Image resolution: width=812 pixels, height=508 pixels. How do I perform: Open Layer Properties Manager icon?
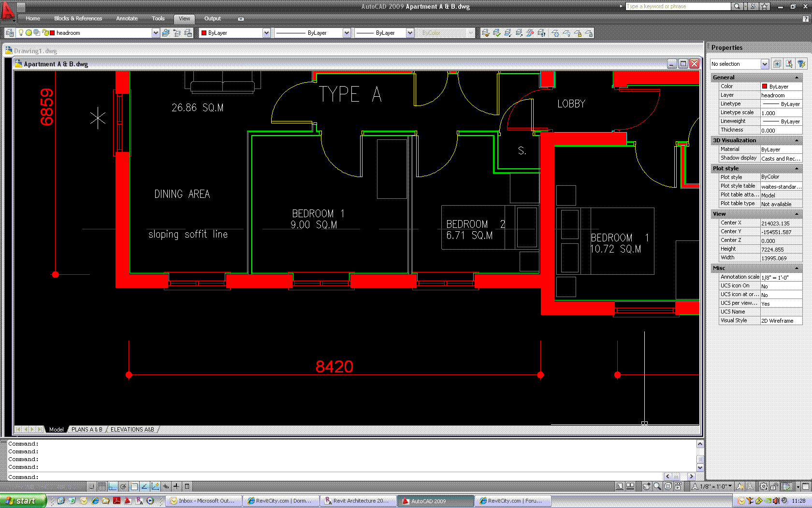click(10, 33)
